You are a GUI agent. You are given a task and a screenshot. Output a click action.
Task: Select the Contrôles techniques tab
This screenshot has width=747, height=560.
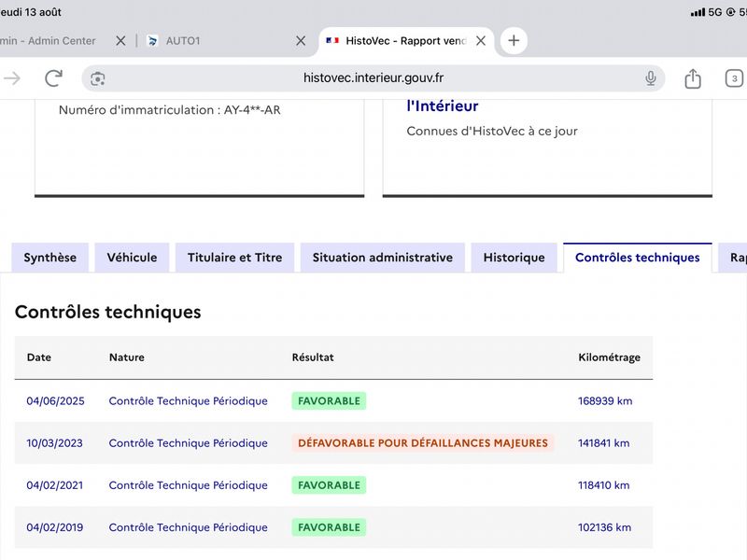coord(638,258)
